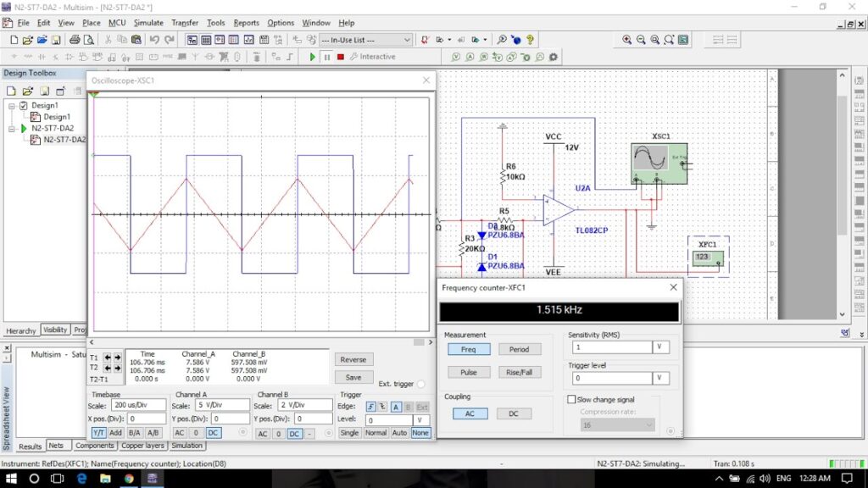Open the Simulate menu

click(148, 23)
